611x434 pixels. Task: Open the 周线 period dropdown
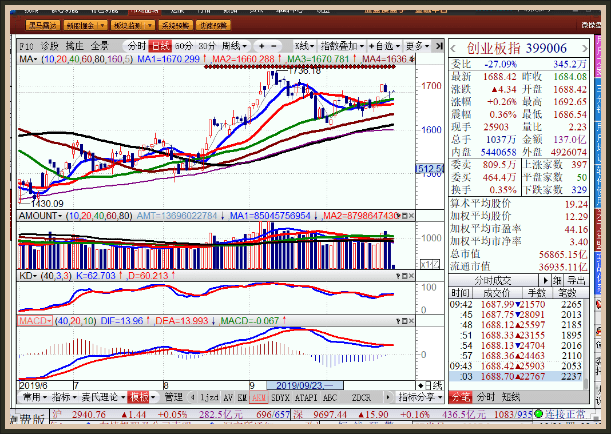coord(234,46)
